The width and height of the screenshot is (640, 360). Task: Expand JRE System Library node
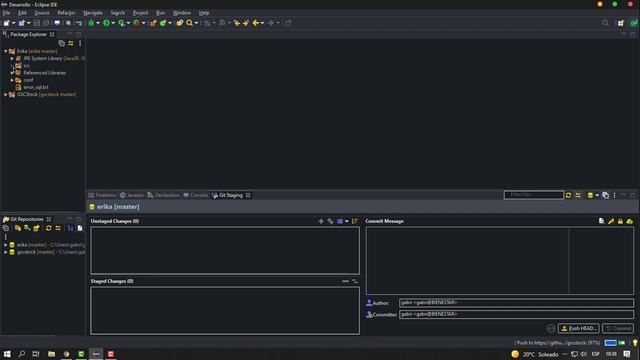coord(12,58)
